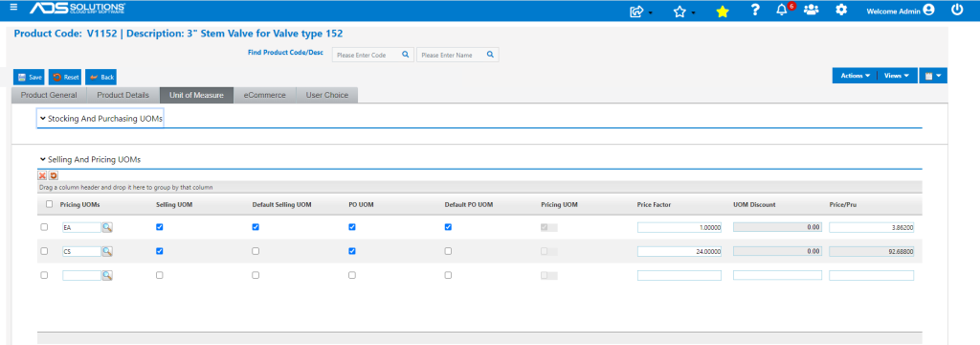Click the horizontal scrollbar under the grid
This screenshot has height=345, width=980.
(x=479, y=338)
